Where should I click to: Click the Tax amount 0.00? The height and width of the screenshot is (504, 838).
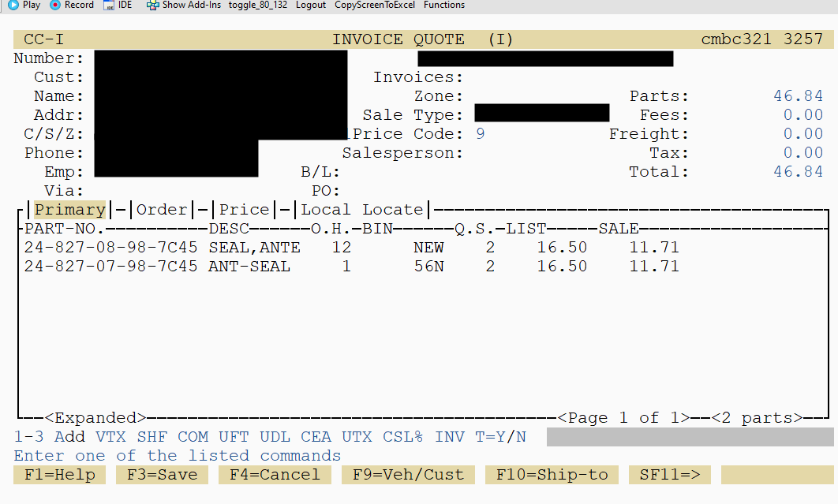(802, 153)
